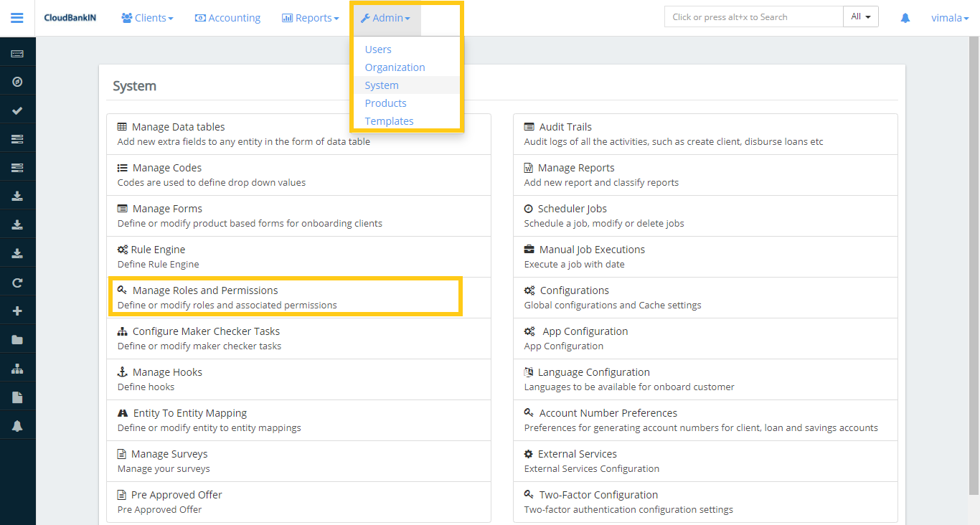Select the bell icon at sidebar bottom

[17, 425]
